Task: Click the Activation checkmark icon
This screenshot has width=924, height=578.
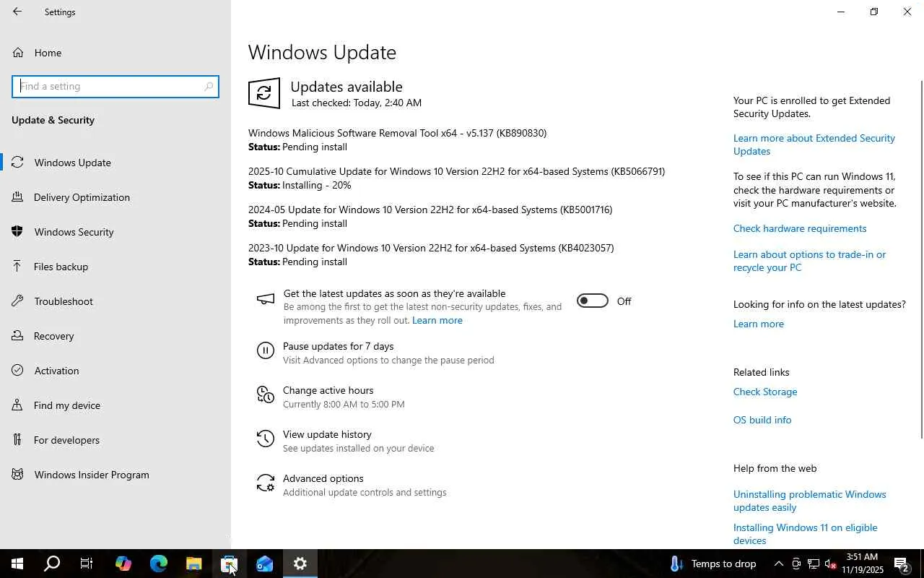Action: pos(18,371)
